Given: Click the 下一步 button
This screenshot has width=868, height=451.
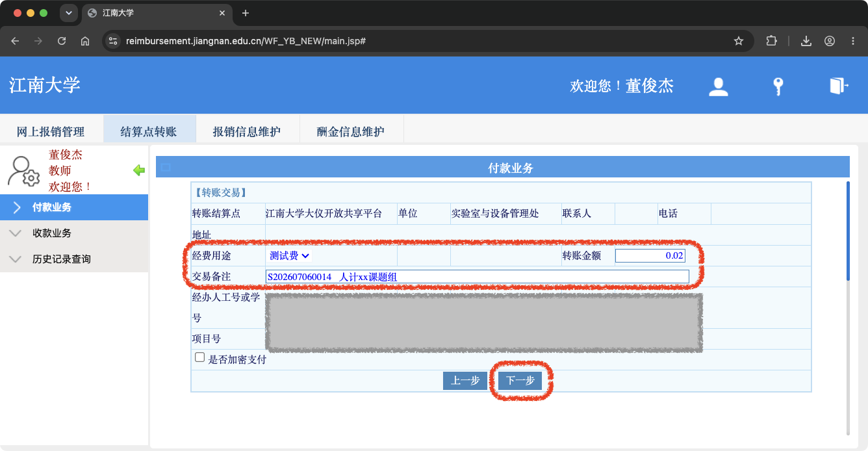Looking at the screenshot, I should pos(520,381).
